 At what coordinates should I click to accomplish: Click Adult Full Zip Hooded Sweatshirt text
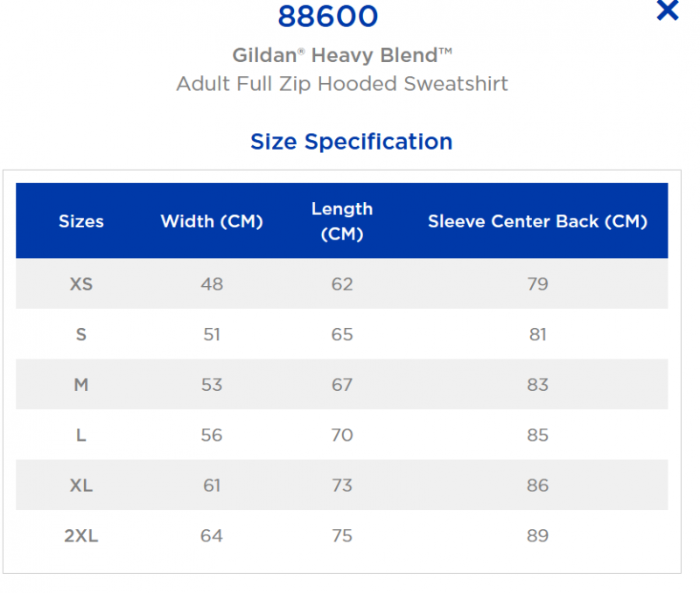[x=342, y=84]
